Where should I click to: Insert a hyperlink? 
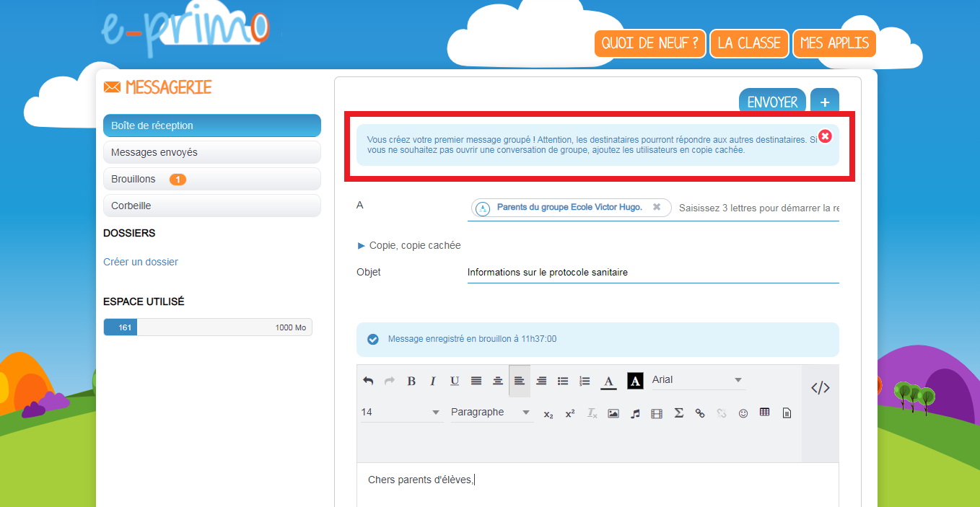pos(700,414)
